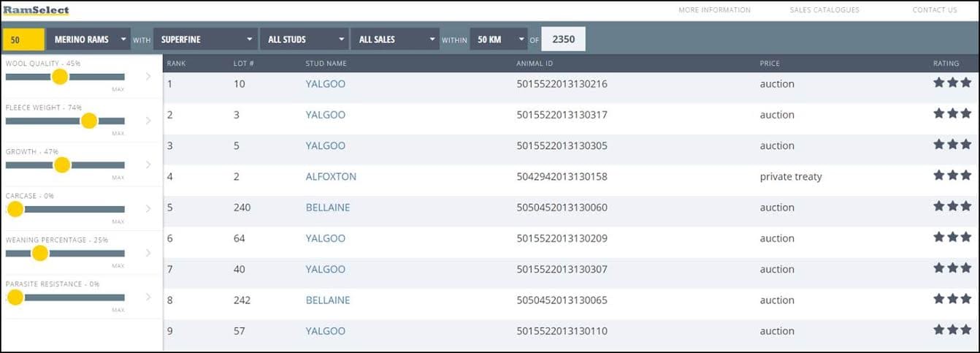Screen dimensions: 980x353
Task: Expand the Growth chevron arrow
Action: pyautogui.click(x=148, y=164)
